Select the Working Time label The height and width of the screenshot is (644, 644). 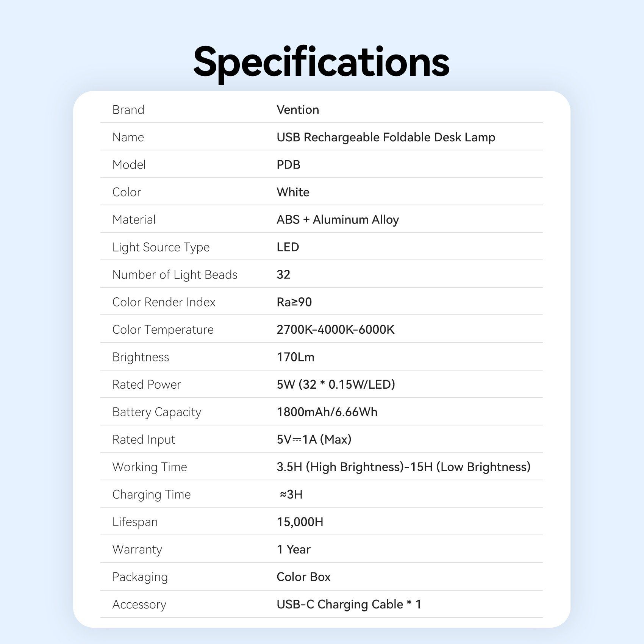(150, 467)
